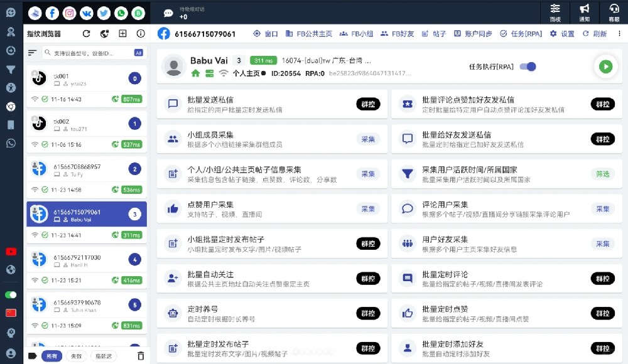Screen dimensions: 628x364
Task: Click the green home icon under Babu Vai
Action: 195,73
